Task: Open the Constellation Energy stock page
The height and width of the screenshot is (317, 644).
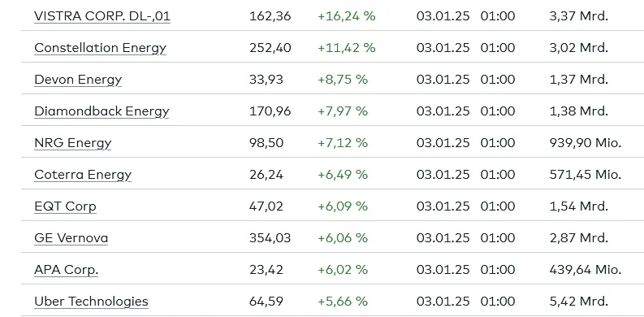Action: click(x=100, y=48)
